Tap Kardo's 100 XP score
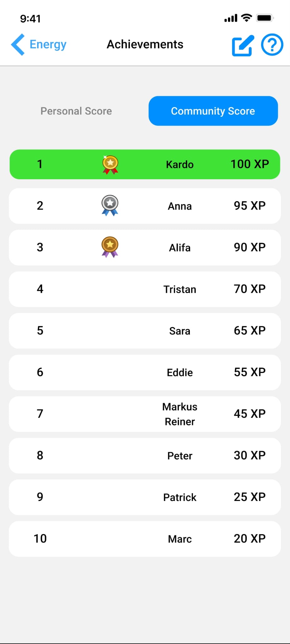Image resolution: width=290 pixels, height=644 pixels. (250, 164)
